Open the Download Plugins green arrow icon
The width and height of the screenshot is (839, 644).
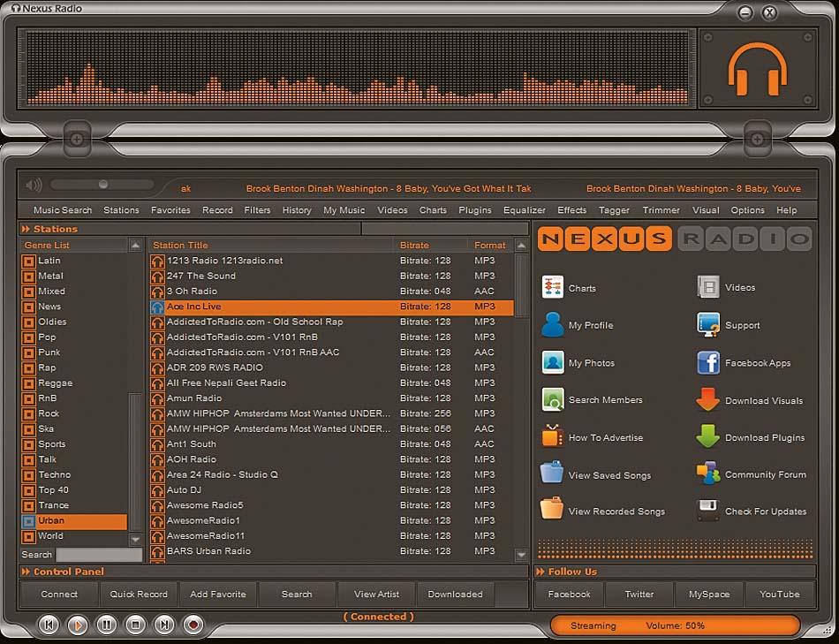coord(708,437)
